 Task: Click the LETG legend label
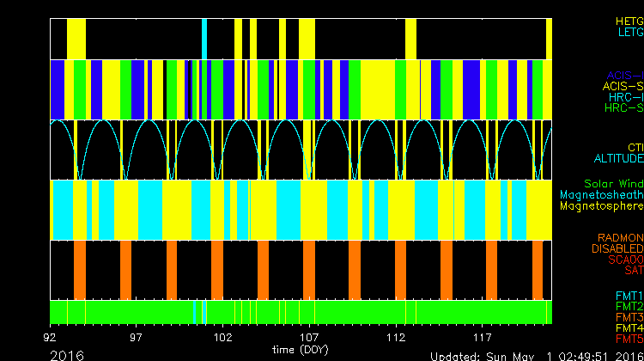click(629, 33)
